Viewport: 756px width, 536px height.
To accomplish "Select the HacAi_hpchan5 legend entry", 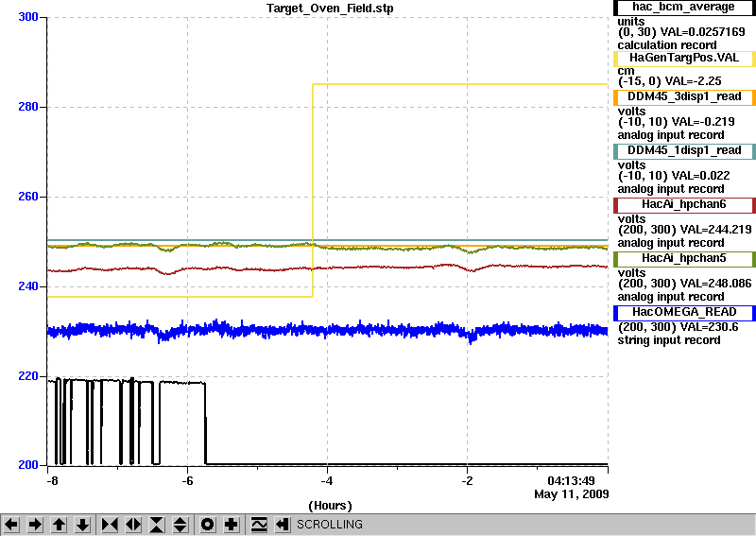I will 684,259.
